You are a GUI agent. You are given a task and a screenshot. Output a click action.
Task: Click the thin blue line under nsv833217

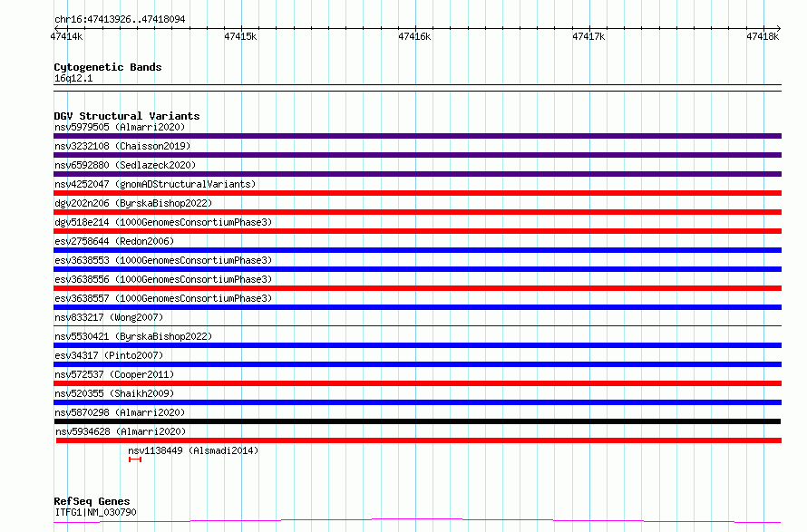pos(417,325)
